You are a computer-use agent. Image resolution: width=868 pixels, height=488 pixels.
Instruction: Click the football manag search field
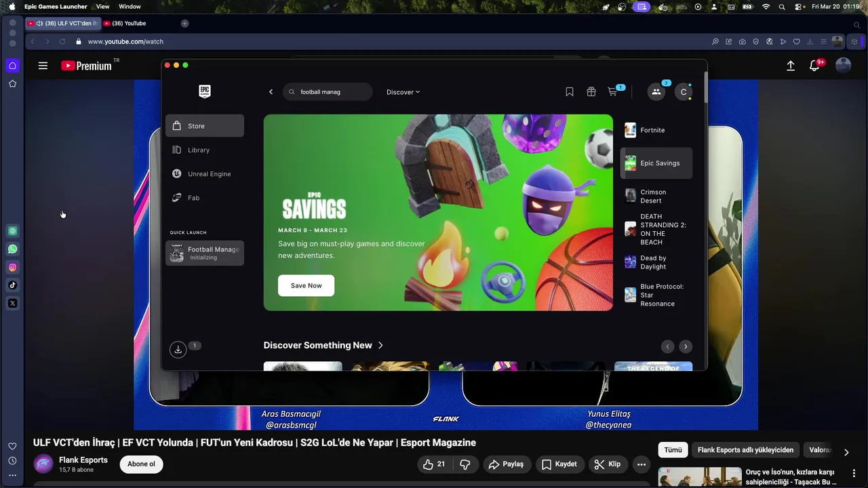click(x=328, y=92)
